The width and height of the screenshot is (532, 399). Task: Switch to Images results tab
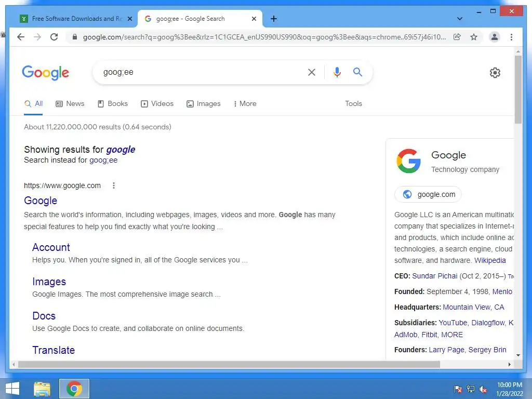(204, 104)
